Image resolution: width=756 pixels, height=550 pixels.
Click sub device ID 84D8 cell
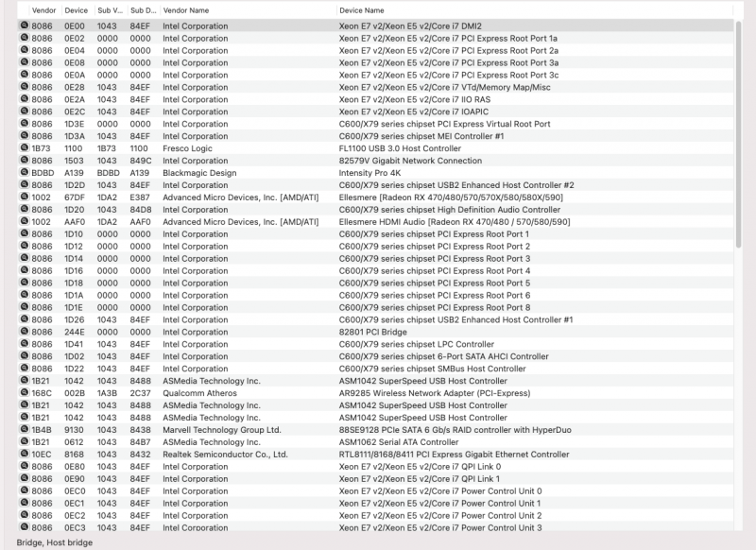(140, 210)
